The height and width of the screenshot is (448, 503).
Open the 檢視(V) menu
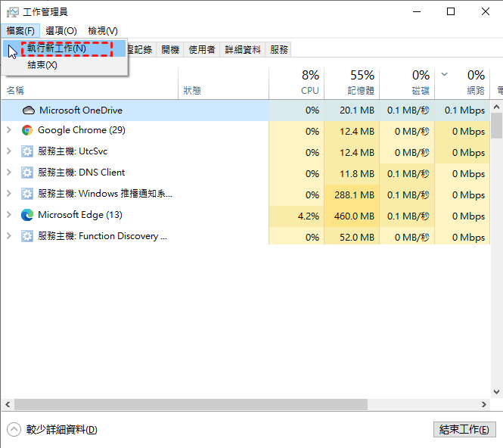[103, 31]
